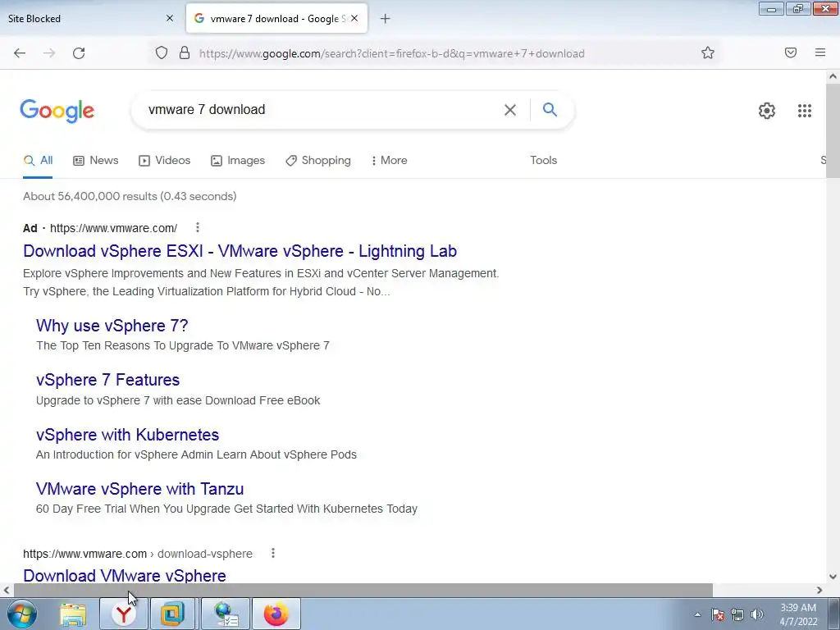Open VMware taskbar icon

[x=172, y=614]
